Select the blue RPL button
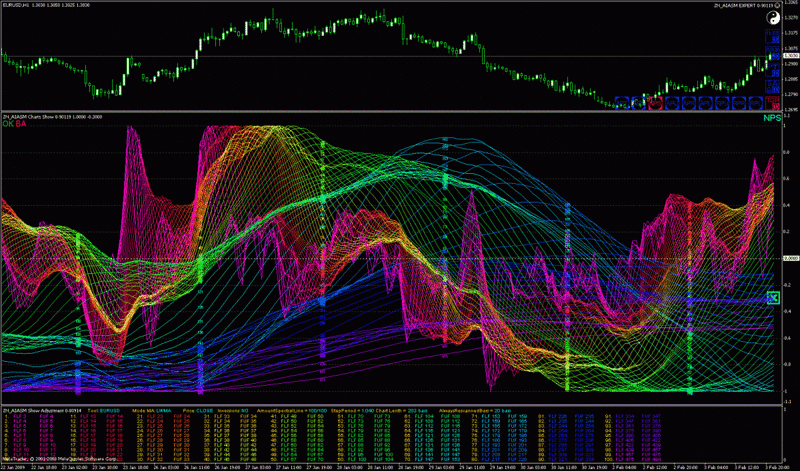The image size is (800, 471). pos(755,102)
